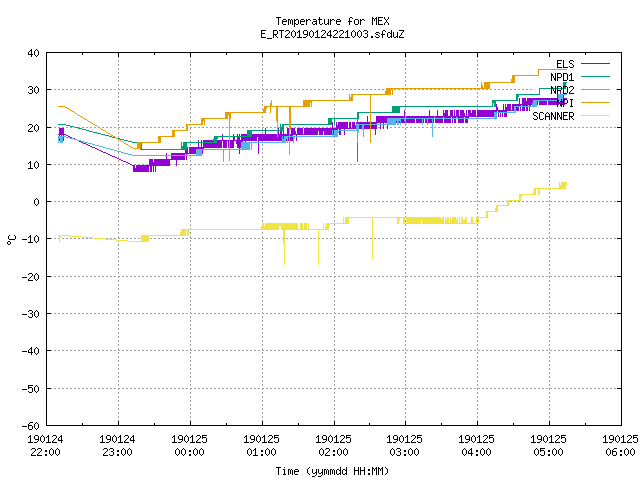Click the x-axis tick label 190125 05:00
The height and width of the screenshot is (480, 640).
(x=548, y=446)
